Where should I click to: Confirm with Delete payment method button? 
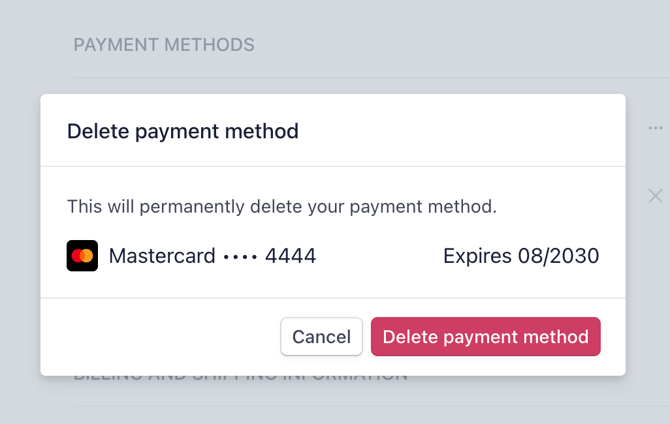(x=485, y=337)
